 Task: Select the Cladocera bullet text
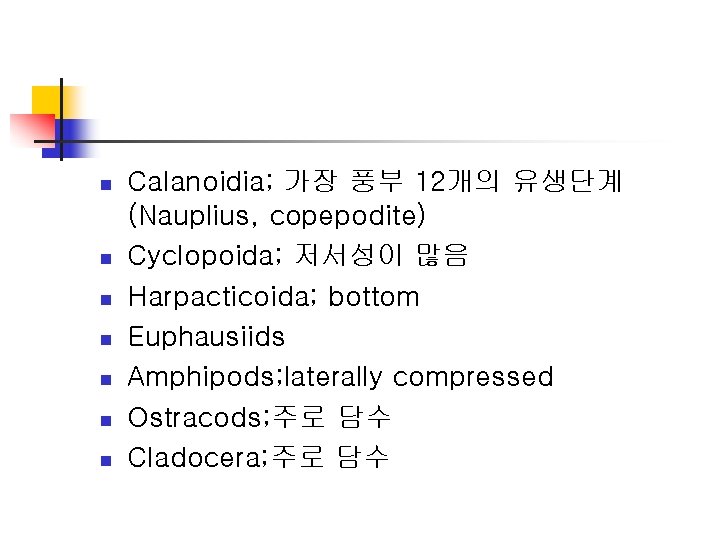pyautogui.click(x=258, y=457)
